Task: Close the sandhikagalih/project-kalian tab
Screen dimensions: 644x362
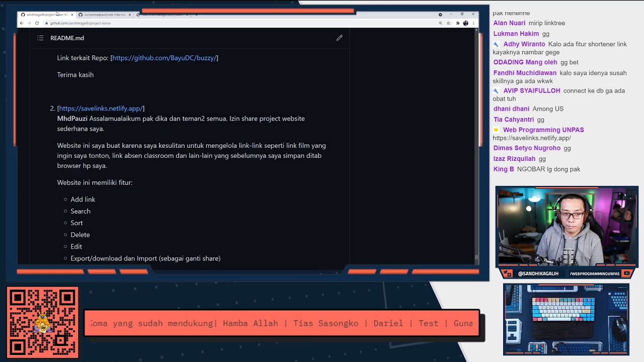Action: (72, 15)
